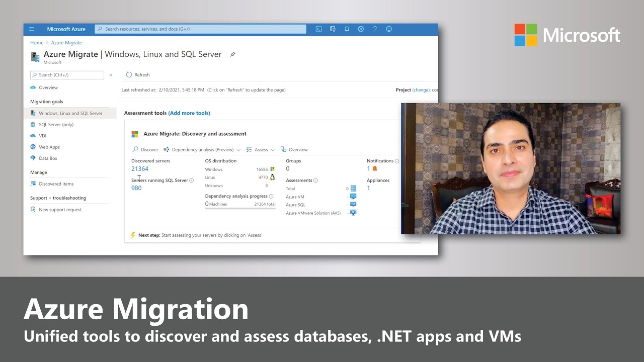Pin the Azure Migrate blade with the pin icon
Screen dimensions: 644x362
tap(232, 54)
